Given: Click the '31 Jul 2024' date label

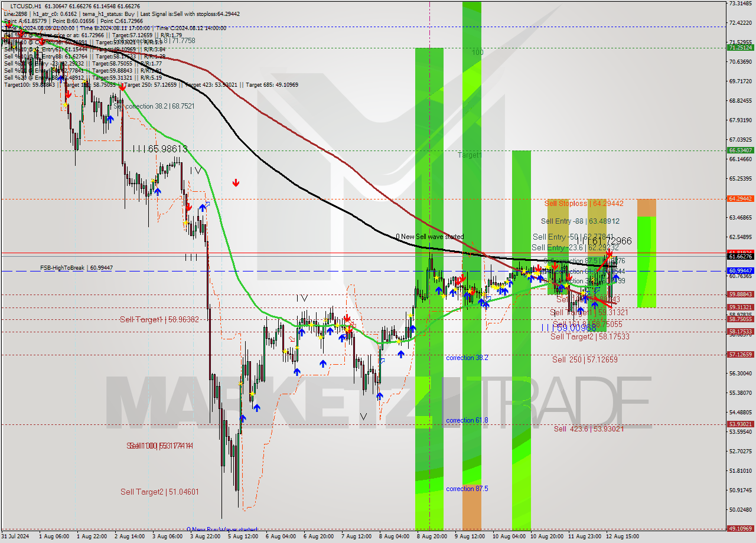Looking at the screenshot, I should click(14, 537).
